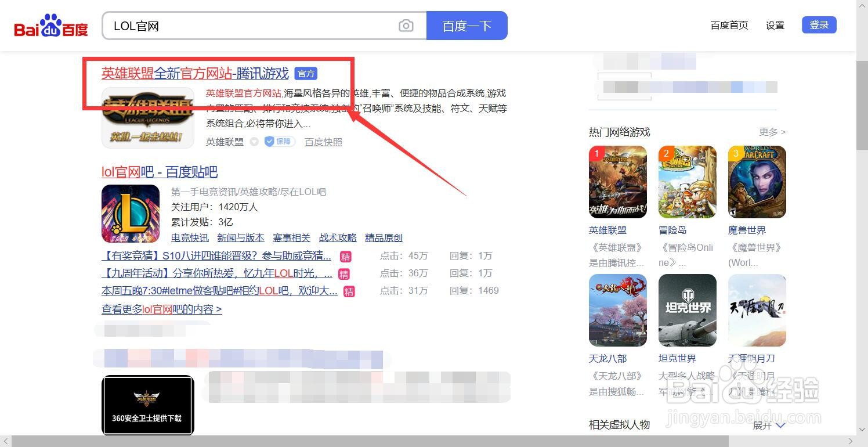Open 精品原创 Tieba section
Image resolution: width=868 pixels, height=447 pixels.
pyautogui.click(x=384, y=238)
